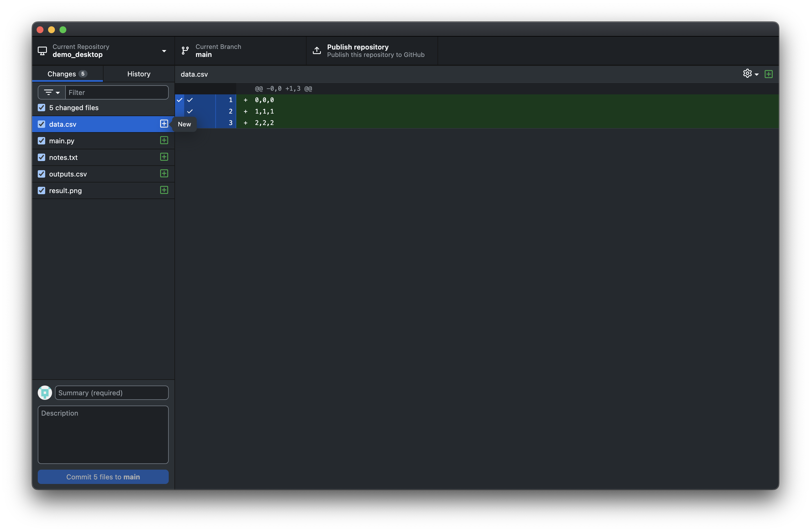Focus the Summary (required) field
Screen dimensions: 811x532
pos(112,393)
